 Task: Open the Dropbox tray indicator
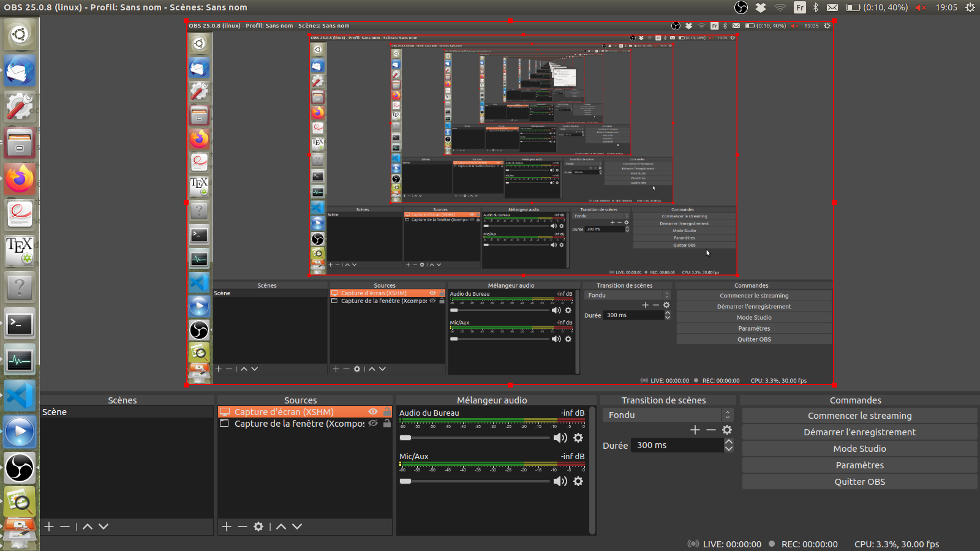(761, 7)
